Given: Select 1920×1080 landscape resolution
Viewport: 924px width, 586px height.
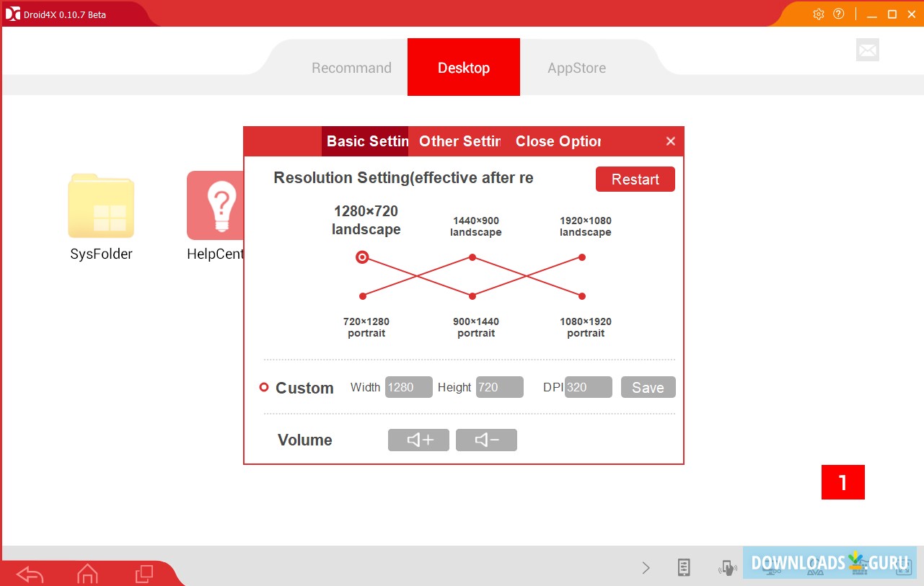Looking at the screenshot, I should click(582, 257).
